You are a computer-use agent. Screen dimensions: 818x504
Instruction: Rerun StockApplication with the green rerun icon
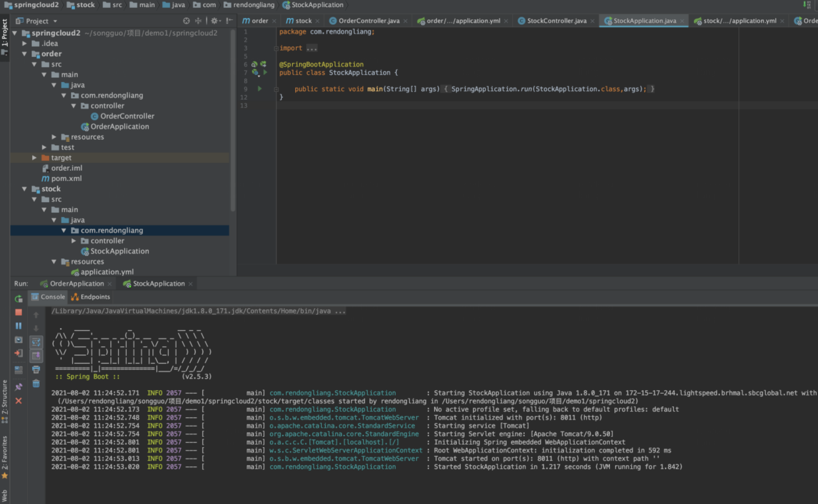(x=19, y=299)
